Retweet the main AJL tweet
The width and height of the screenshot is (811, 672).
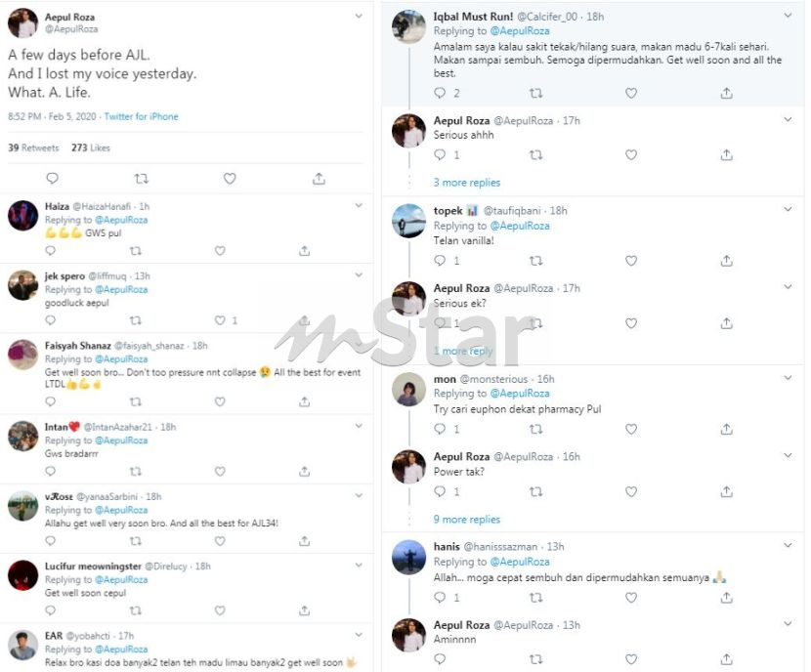click(142, 179)
